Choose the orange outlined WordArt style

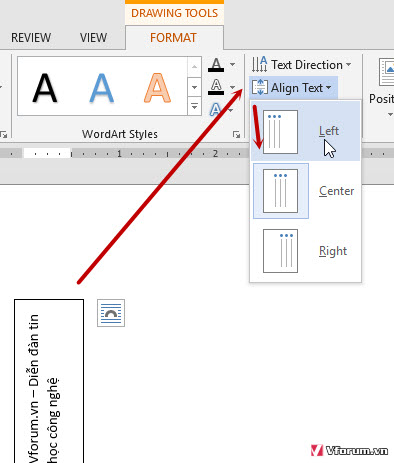click(x=157, y=88)
